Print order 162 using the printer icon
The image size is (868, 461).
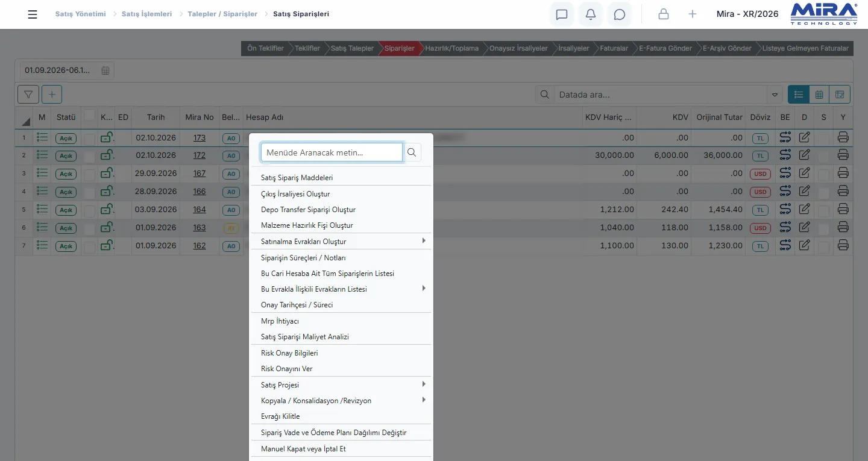[843, 246]
